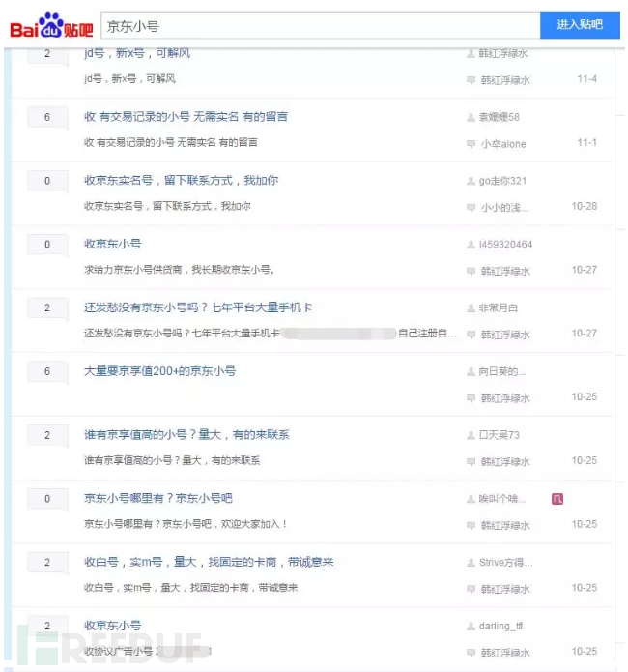The height and width of the screenshot is (672, 628).
Task: Open last replier 小小的浅...
Action: click(x=504, y=208)
